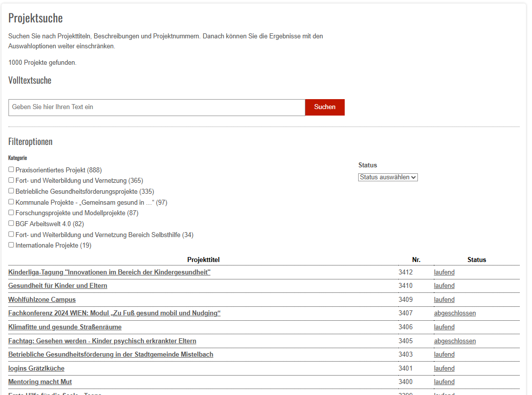532x395 pixels.
Task: Enable the Selbsthilfe (34) category checkbox
Action: [x=11, y=235]
